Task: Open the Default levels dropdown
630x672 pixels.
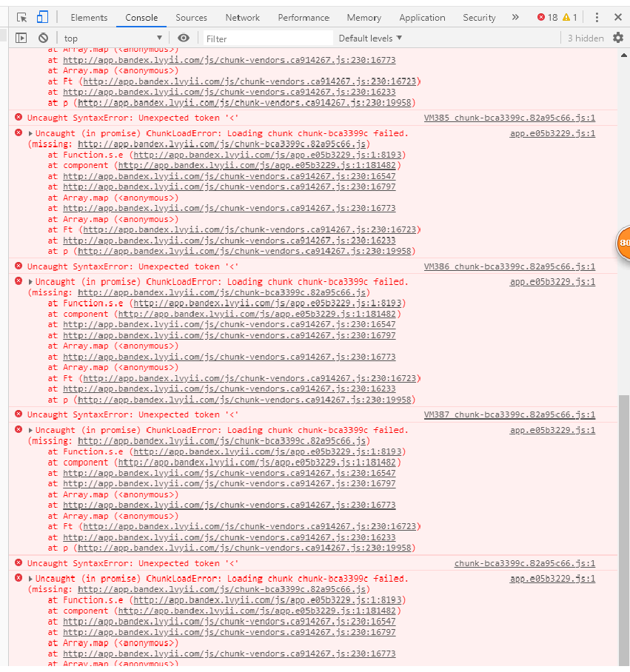Action: (370, 38)
